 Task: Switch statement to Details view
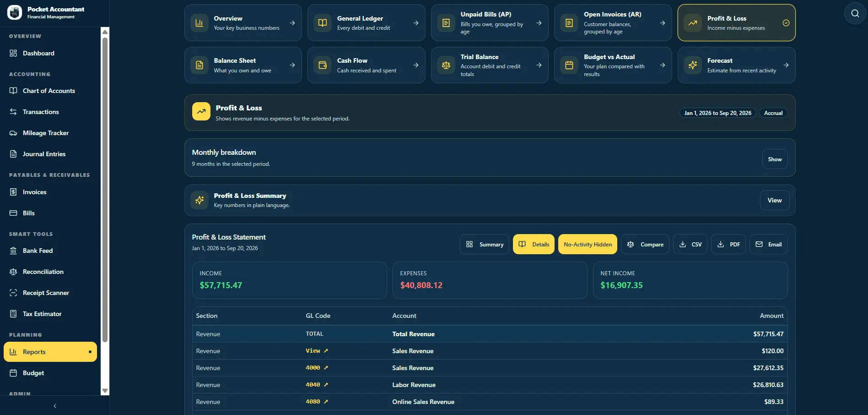[x=534, y=244]
